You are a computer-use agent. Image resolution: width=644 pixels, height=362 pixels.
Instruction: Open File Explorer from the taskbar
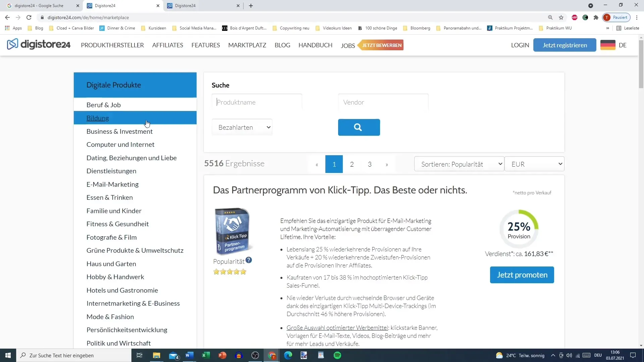coord(157,355)
